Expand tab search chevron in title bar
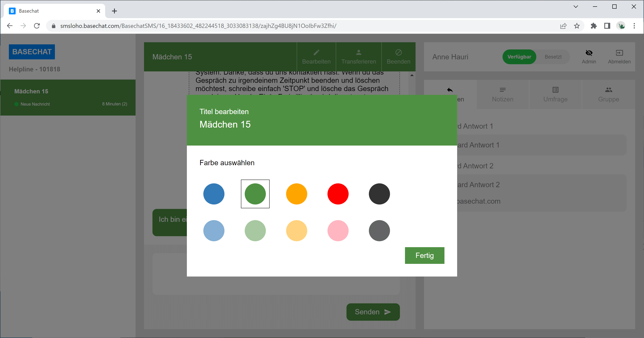Viewport: 644px width, 338px height. click(576, 7)
